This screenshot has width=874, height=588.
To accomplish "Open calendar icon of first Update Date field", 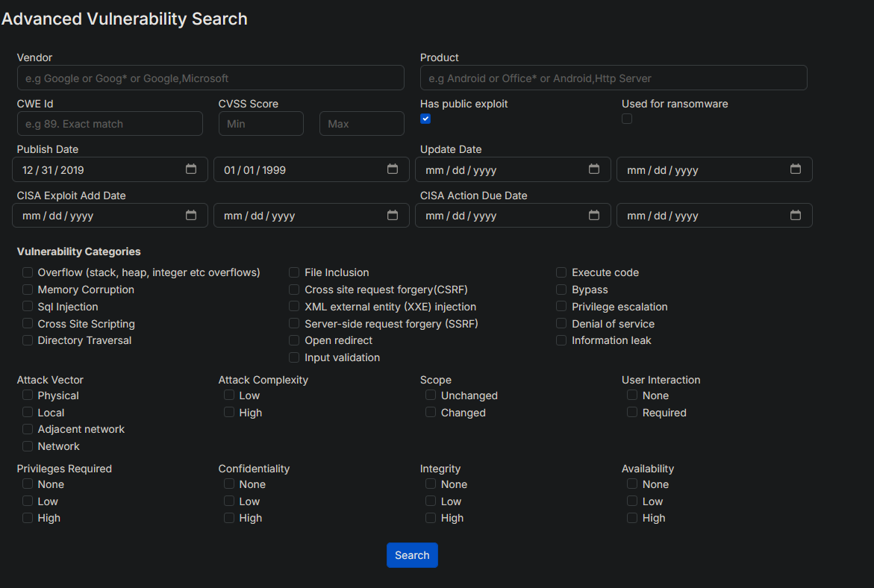I will [x=594, y=169].
